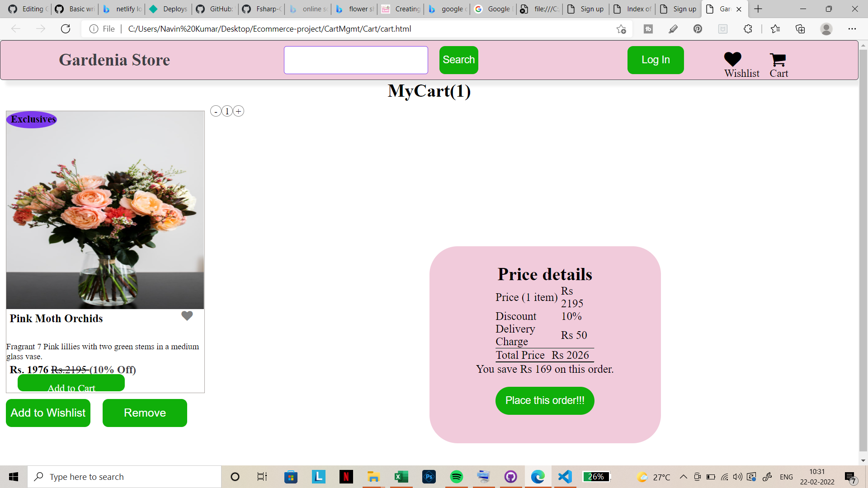This screenshot has width=868, height=488.
Task: Open Spotify from the taskbar
Action: click(456, 477)
